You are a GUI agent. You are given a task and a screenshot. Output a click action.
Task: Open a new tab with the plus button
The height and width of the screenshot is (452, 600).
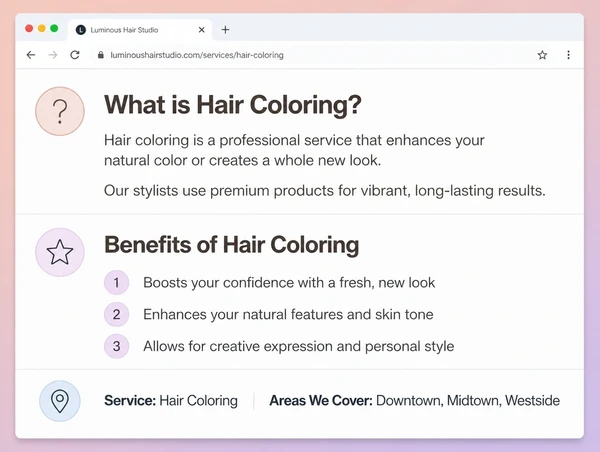225,30
